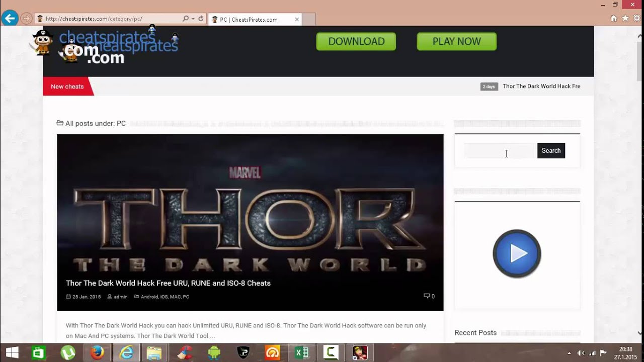
Task: Open the PC category link under the post
Action: click(186, 297)
